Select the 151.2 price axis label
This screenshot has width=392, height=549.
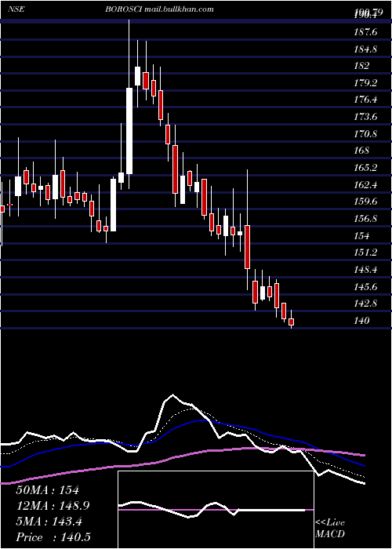coord(365,253)
